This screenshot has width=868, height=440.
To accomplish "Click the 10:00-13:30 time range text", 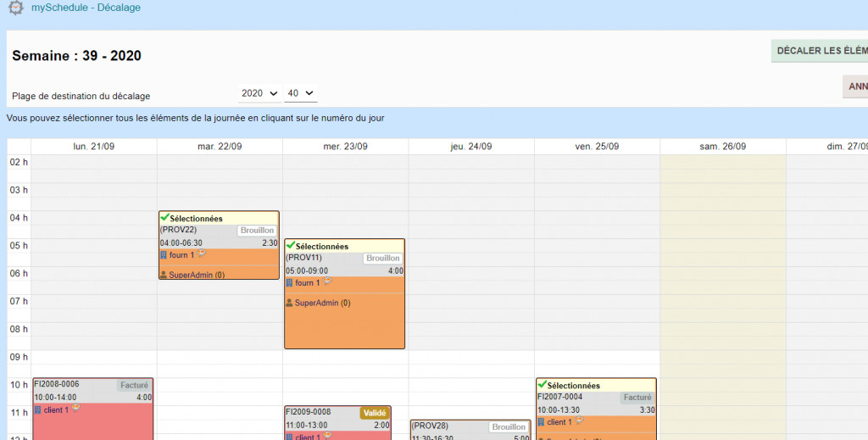I will pyautogui.click(x=559, y=410).
